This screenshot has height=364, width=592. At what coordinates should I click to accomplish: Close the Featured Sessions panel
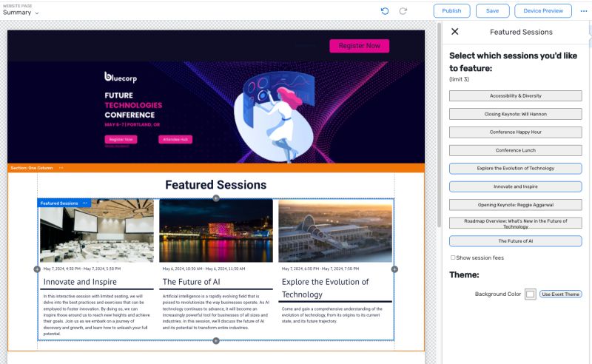click(x=455, y=32)
